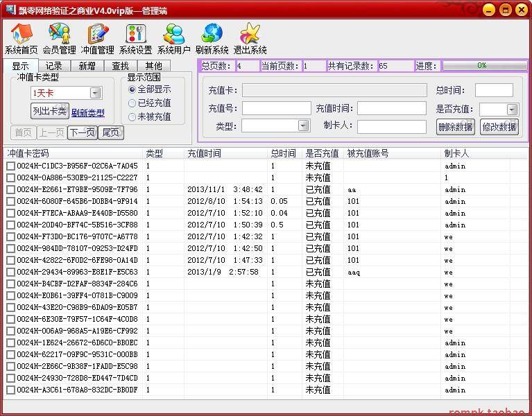The image size is (532, 416).
Task: Switch to 显示 tab
Action: pos(20,66)
